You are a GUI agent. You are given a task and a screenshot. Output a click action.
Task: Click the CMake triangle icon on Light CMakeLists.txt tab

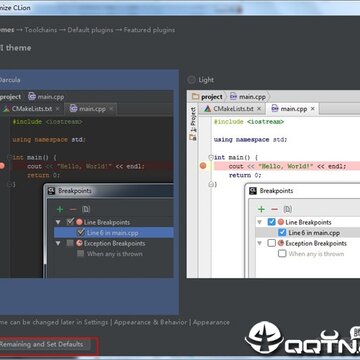point(208,109)
